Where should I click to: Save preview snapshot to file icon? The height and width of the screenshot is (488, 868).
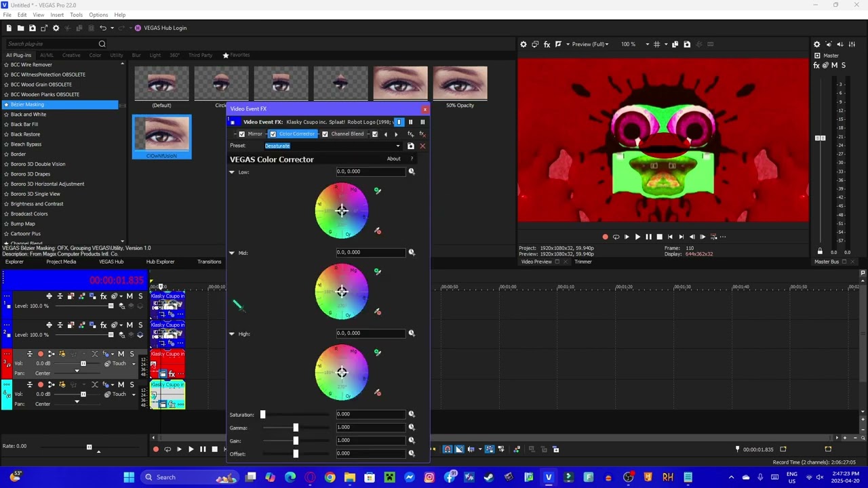click(687, 44)
